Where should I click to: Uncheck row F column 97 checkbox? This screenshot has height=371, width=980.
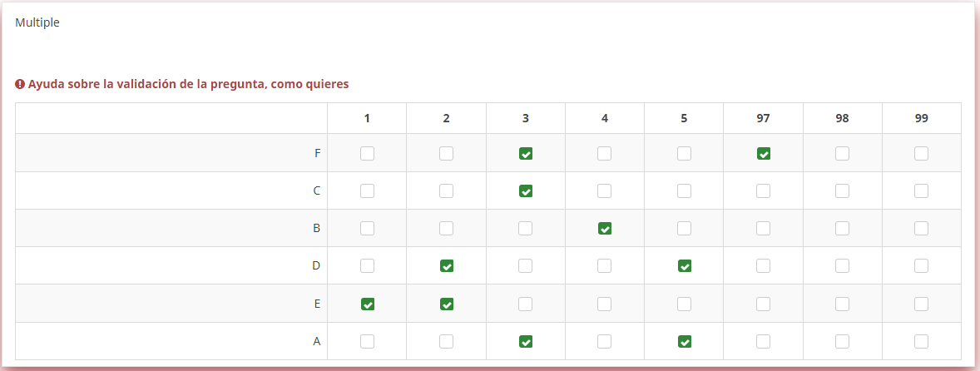coord(763,153)
